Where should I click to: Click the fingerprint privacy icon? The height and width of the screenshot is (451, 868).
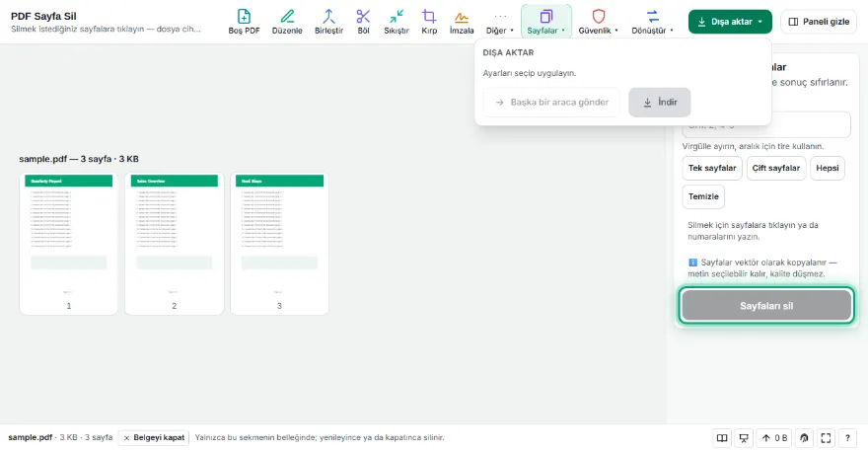[804, 438]
